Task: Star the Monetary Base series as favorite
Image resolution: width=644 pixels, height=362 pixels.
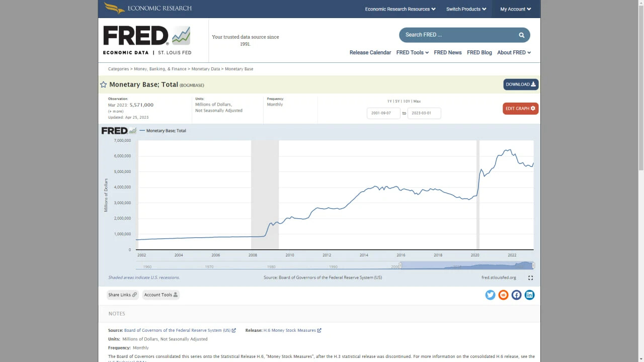Action: (x=103, y=84)
